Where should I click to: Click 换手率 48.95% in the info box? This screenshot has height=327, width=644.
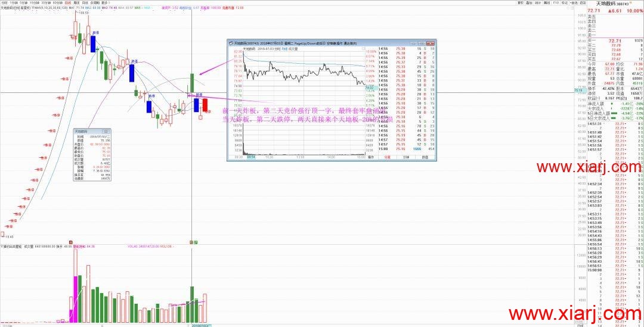93,175
